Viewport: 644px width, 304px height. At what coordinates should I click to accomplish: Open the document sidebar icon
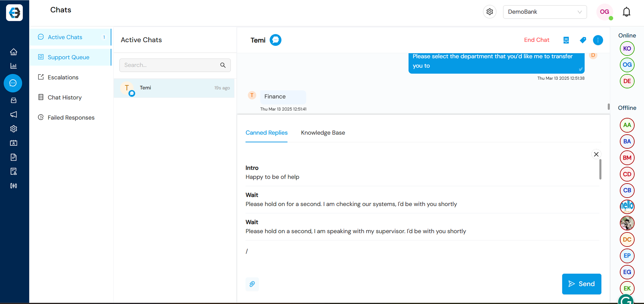click(x=14, y=157)
